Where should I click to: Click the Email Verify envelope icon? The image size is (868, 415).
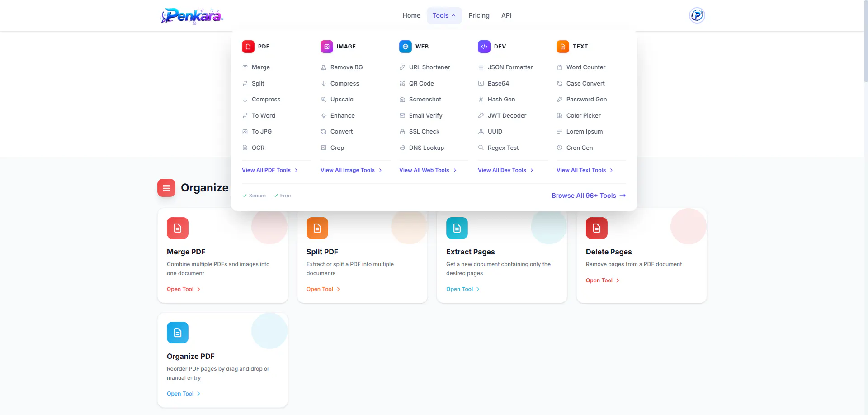[x=402, y=115]
